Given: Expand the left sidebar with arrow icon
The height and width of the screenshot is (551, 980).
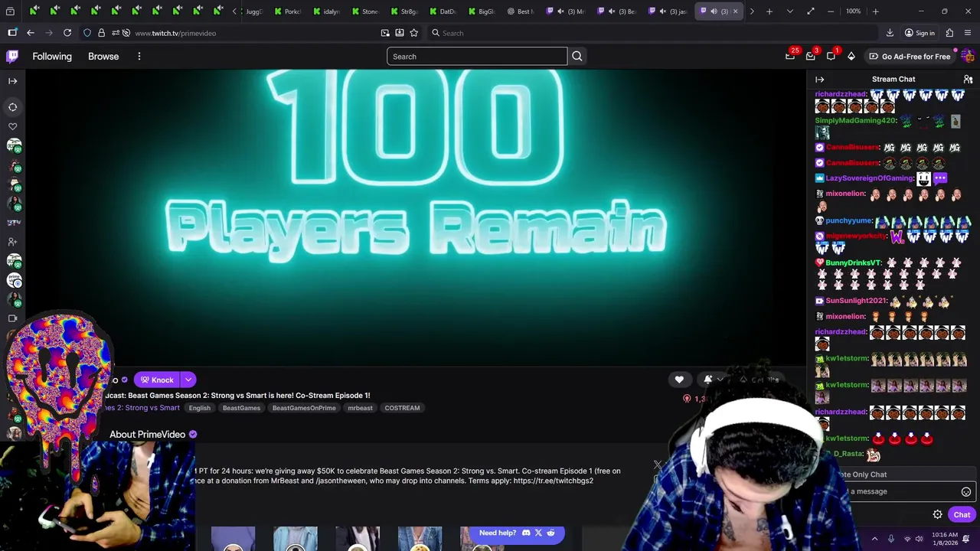Looking at the screenshot, I should tap(12, 80).
